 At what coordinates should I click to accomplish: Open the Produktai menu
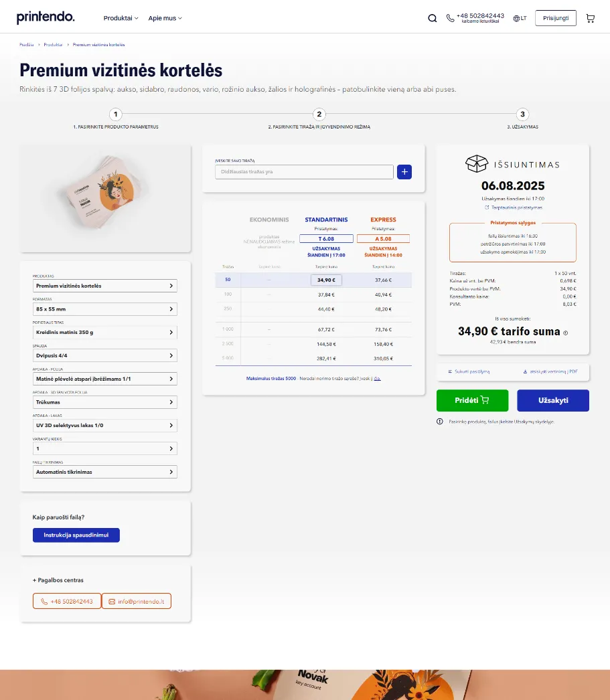(121, 18)
